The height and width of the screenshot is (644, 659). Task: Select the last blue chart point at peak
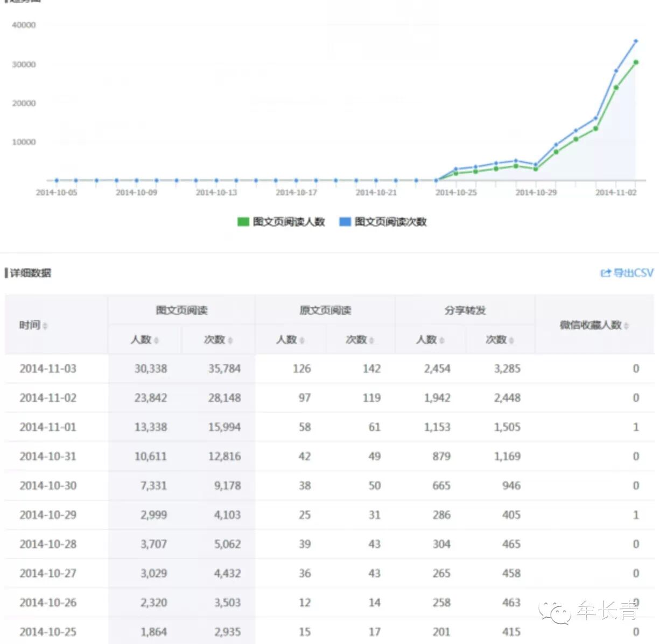pyautogui.click(x=636, y=41)
